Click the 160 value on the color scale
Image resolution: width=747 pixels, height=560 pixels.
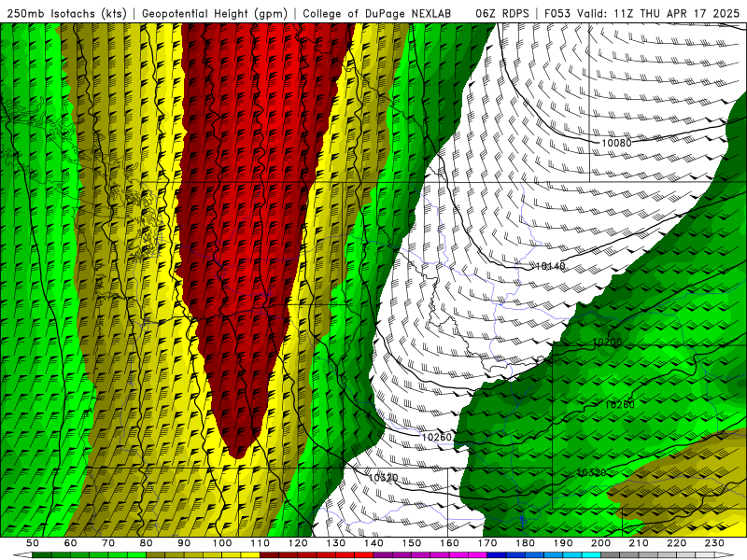click(x=449, y=543)
